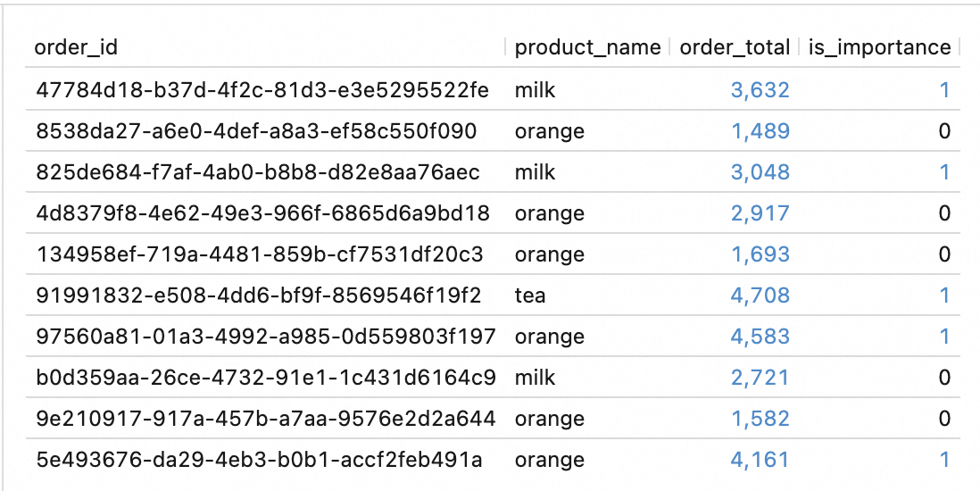The image size is (980, 491).
Task: Click the order total value 4,583
Action: point(760,337)
